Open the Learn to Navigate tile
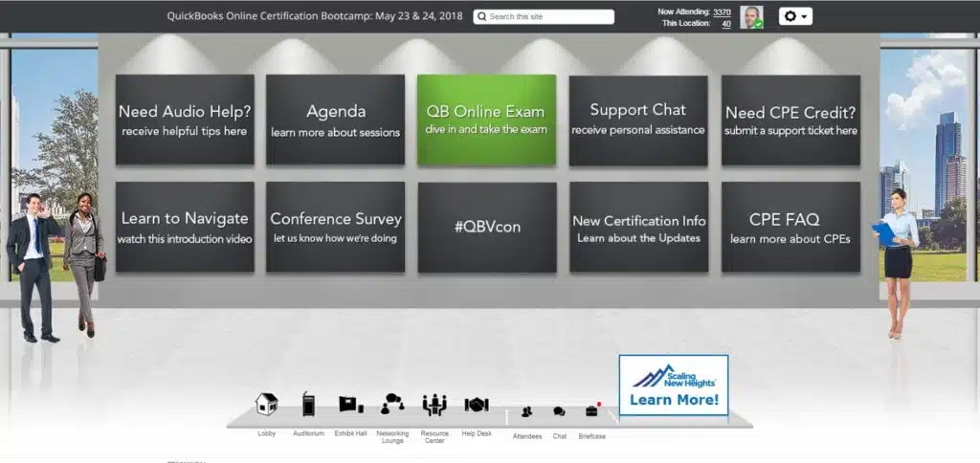 point(185,227)
